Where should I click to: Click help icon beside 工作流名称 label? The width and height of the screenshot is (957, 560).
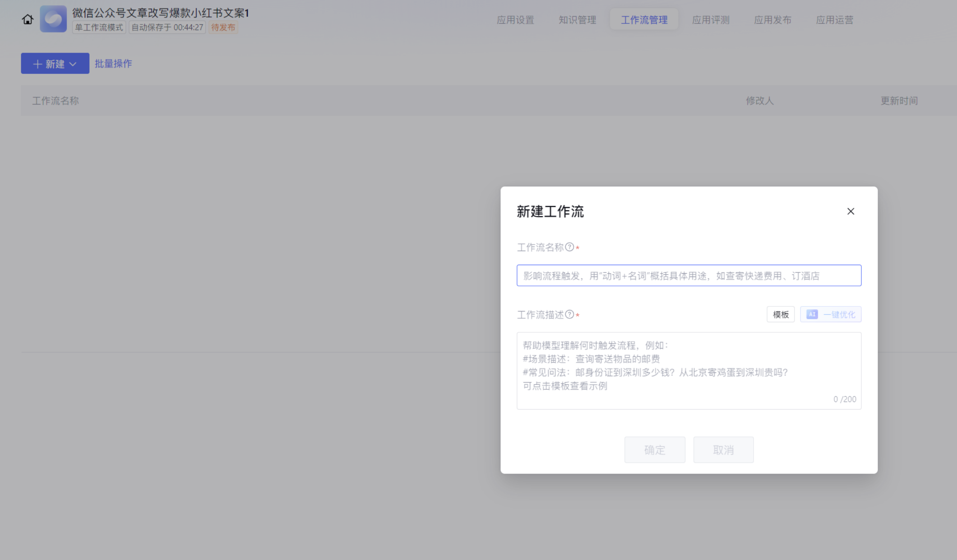pyautogui.click(x=569, y=247)
